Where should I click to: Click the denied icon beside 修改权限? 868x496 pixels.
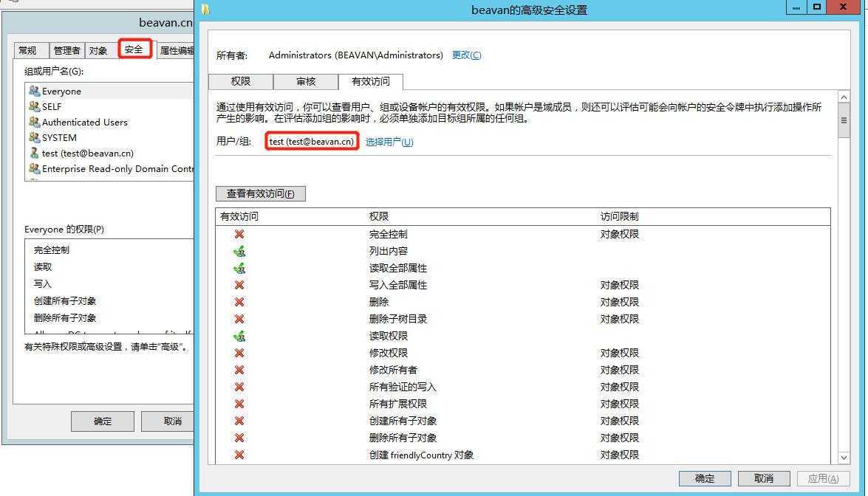239,353
